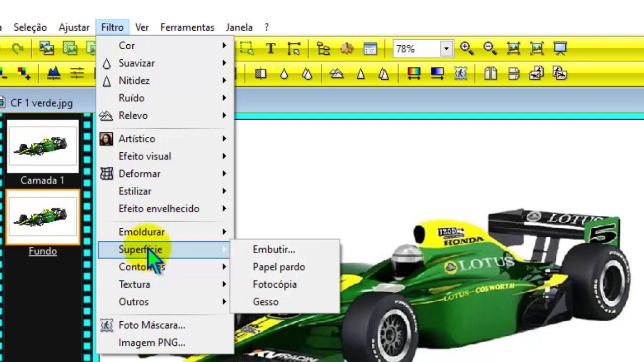Image resolution: width=644 pixels, height=362 pixels.
Task: Select Gesso surface filter
Action: point(285,302)
